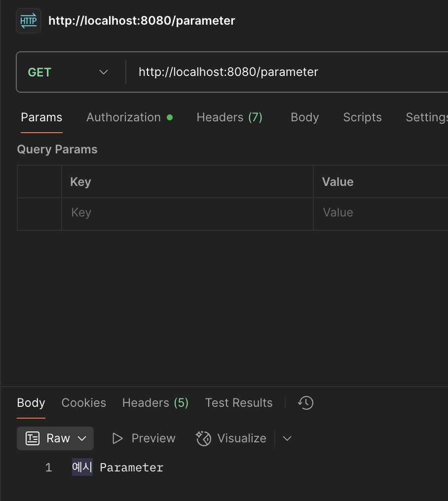
Task: Click the empty Value field in Query Params
Action: tap(380, 213)
